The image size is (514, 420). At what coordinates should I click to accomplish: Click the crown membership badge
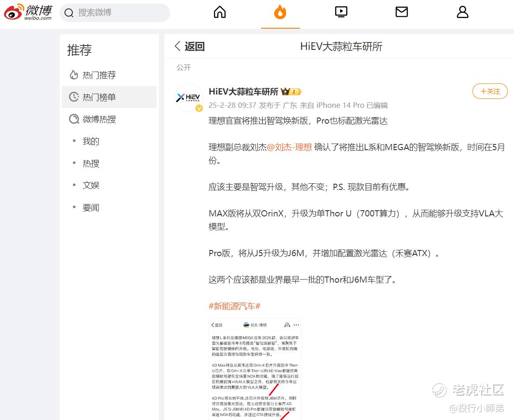[x=291, y=91]
